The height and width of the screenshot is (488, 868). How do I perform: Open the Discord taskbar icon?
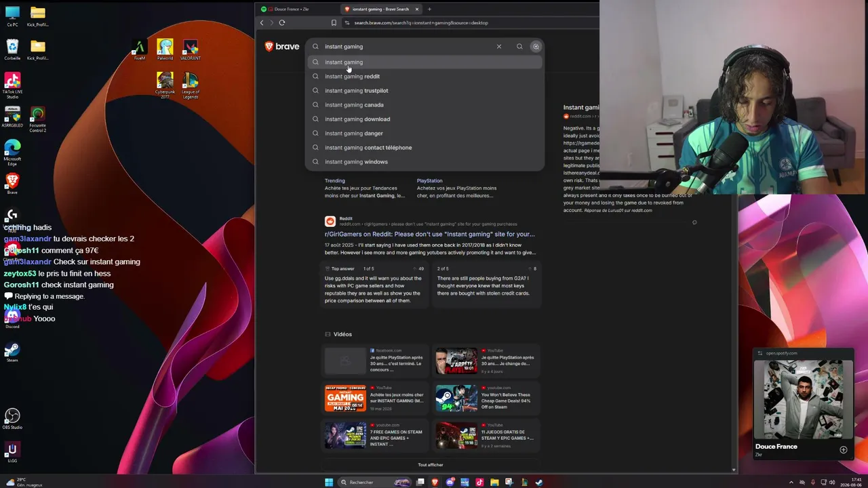[450, 482]
